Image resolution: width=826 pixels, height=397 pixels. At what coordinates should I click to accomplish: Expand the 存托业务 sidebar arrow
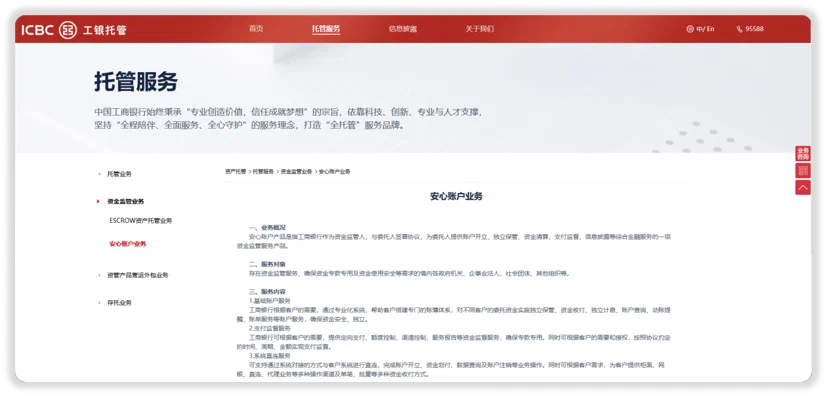click(99, 303)
